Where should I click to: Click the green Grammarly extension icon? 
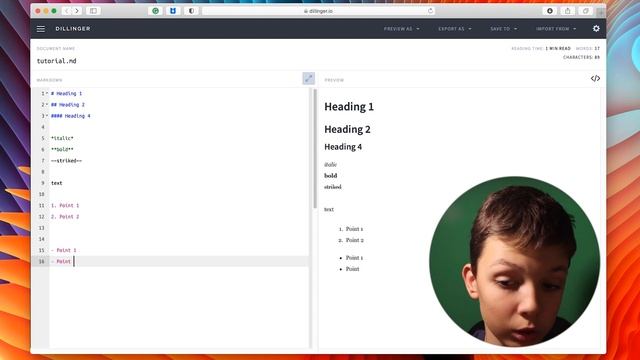tap(156, 11)
